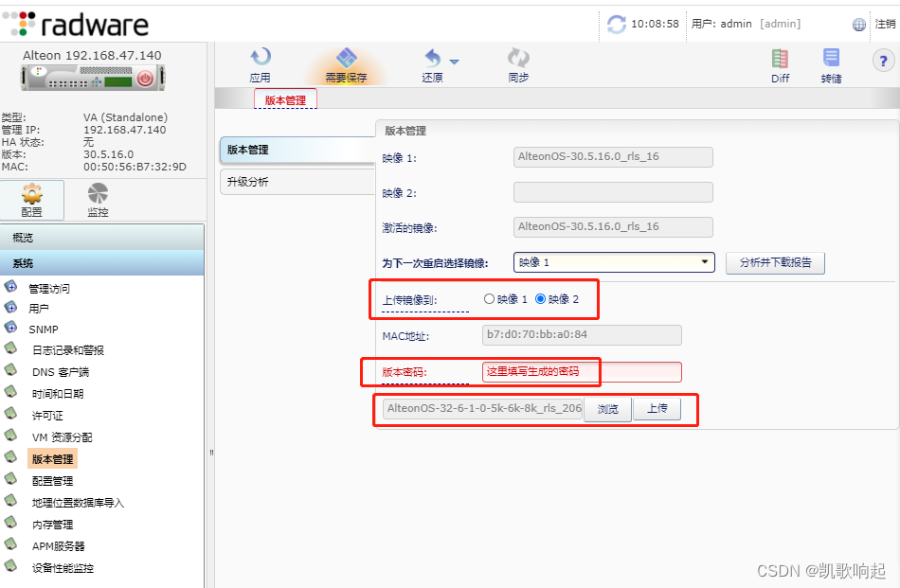Open 升级分析 in the side menu
This screenshot has width=900, height=588.
coord(265,182)
